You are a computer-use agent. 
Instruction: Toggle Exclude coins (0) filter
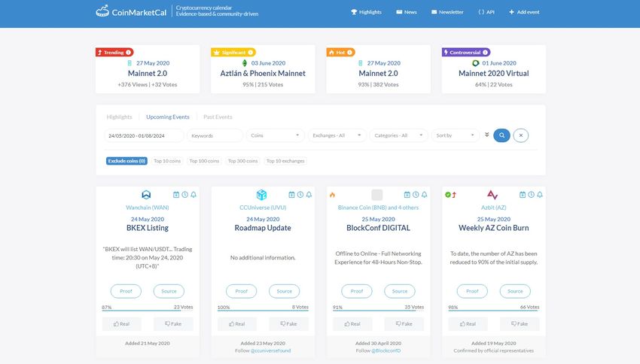[126, 161]
